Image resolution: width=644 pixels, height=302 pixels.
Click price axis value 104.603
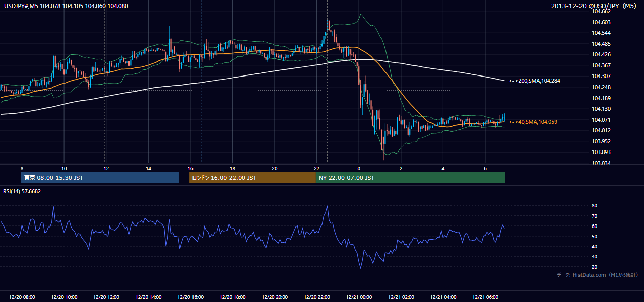602,22
